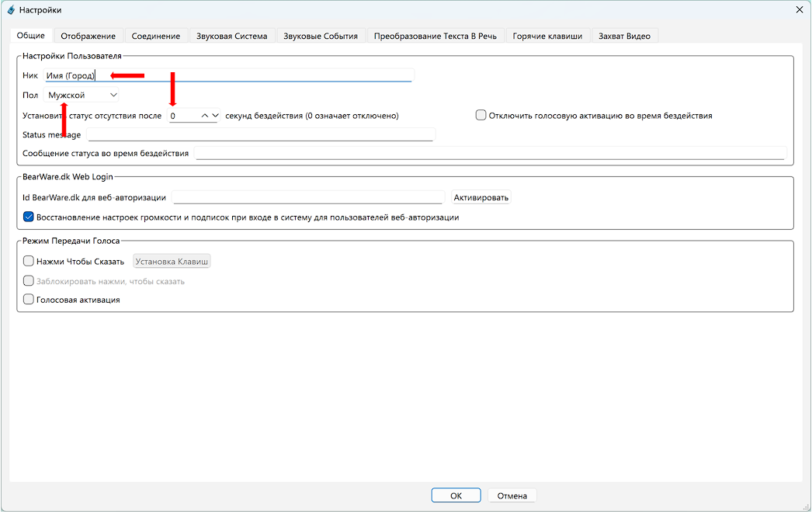Open the Соединение tab
The image size is (812, 514).
point(155,36)
